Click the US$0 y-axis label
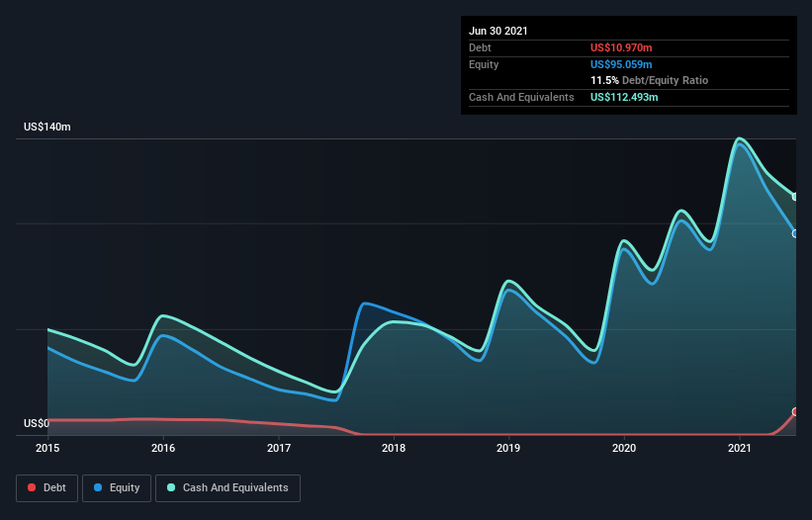812x520 pixels. click(37, 423)
